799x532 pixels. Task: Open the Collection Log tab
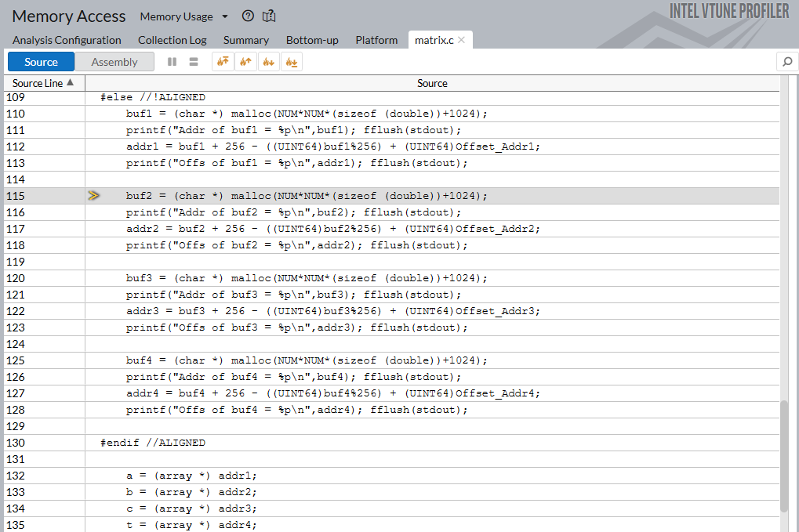(173, 40)
